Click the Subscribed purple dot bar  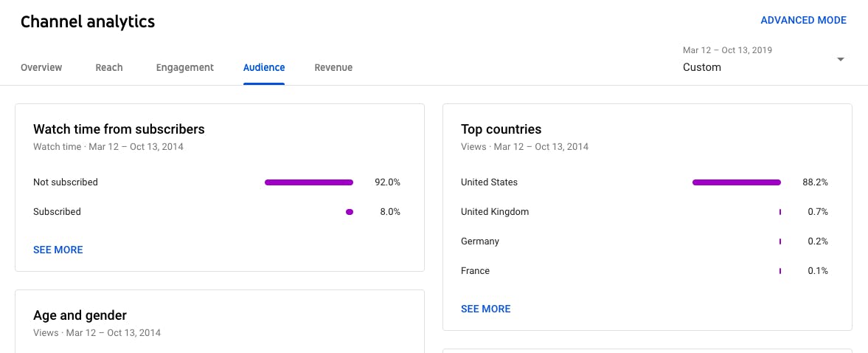pos(350,212)
